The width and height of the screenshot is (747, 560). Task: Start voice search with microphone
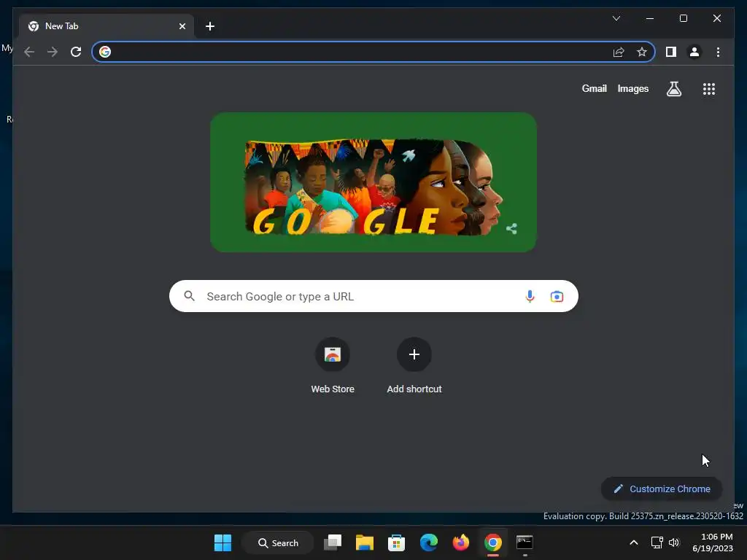pos(530,296)
